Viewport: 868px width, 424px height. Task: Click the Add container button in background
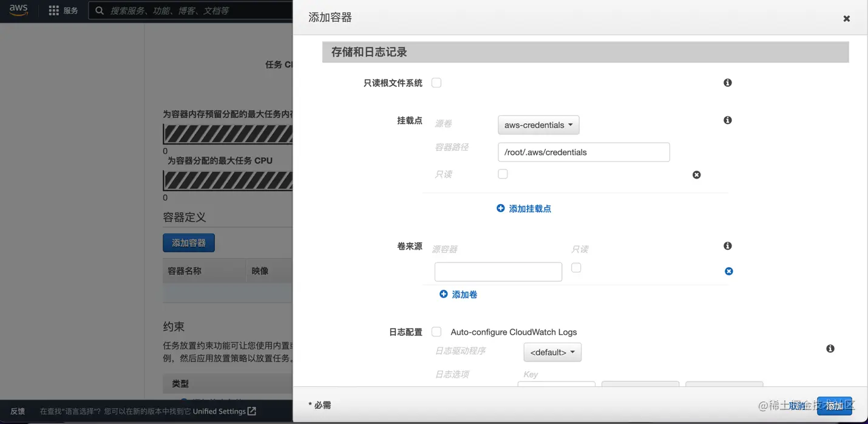click(x=189, y=243)
